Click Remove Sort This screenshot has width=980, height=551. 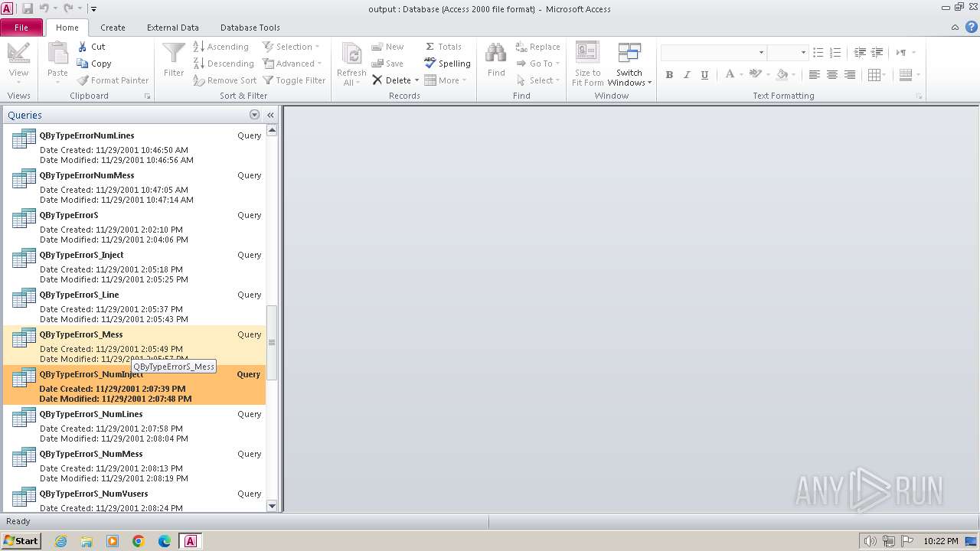pyautogui.click(x=224, y=80)
